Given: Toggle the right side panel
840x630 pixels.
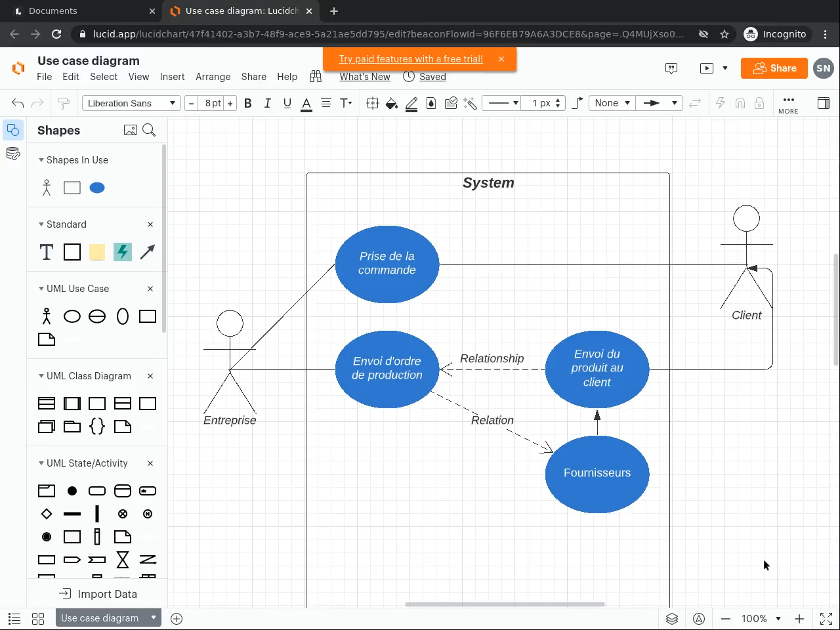Looking at the screenshot, I should (823, 103).
